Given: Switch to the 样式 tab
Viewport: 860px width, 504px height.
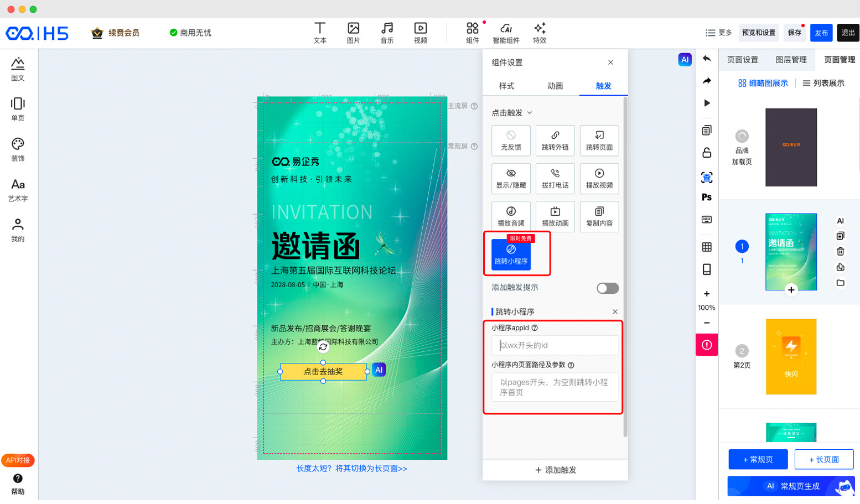Looking at the screenshot, I should point(506,86).
